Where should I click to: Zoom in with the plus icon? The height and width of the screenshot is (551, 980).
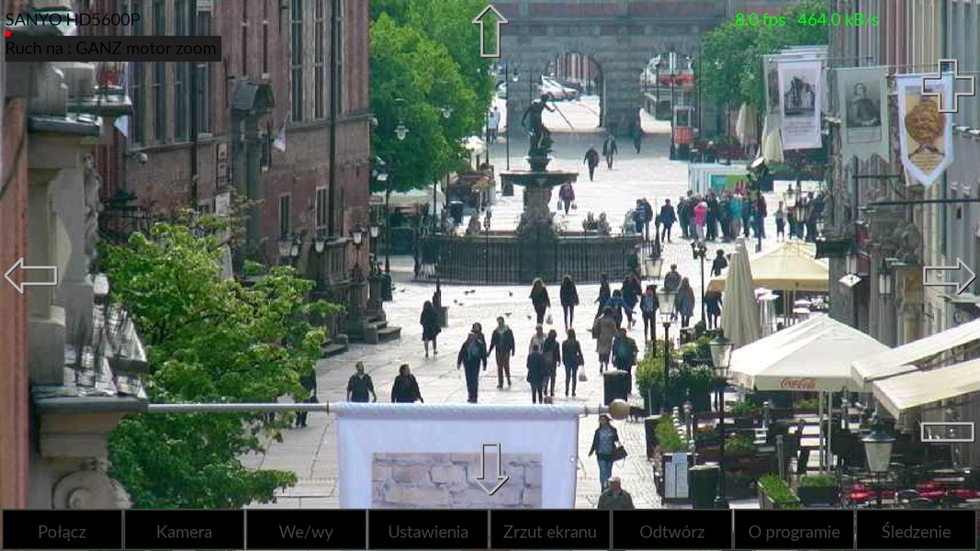point(948,86)
